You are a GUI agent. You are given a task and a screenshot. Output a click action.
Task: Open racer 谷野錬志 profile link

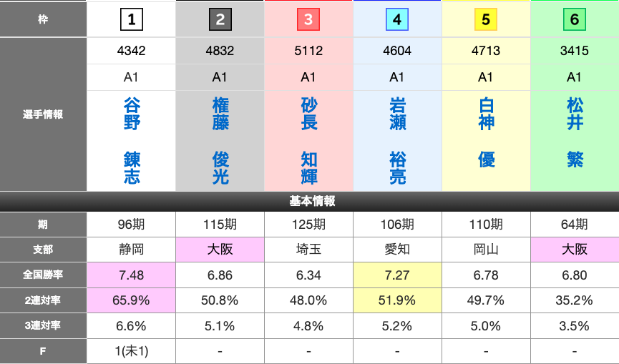pos(132,141)
